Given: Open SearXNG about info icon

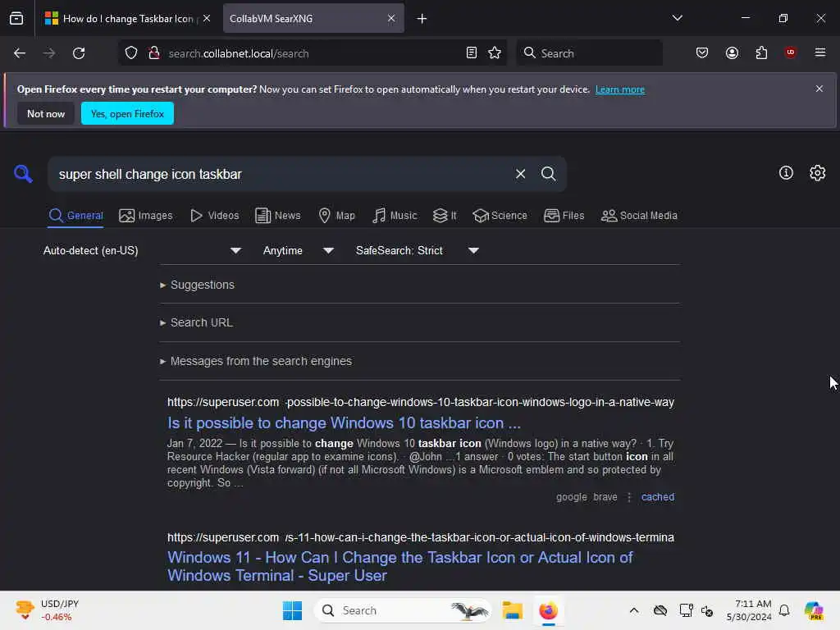Looking at the screenshot, I should tap(786, 172).
